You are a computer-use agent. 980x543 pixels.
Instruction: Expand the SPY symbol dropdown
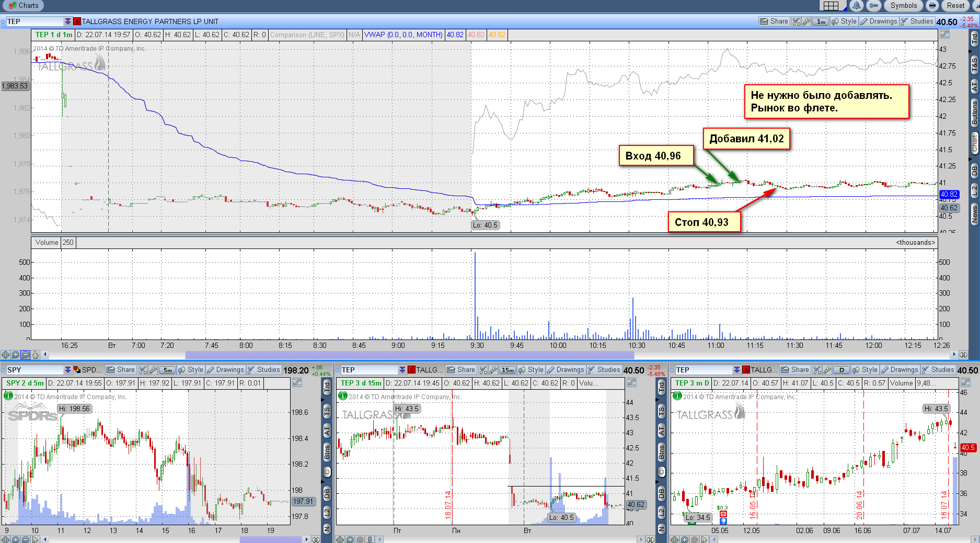click(67, 370)
